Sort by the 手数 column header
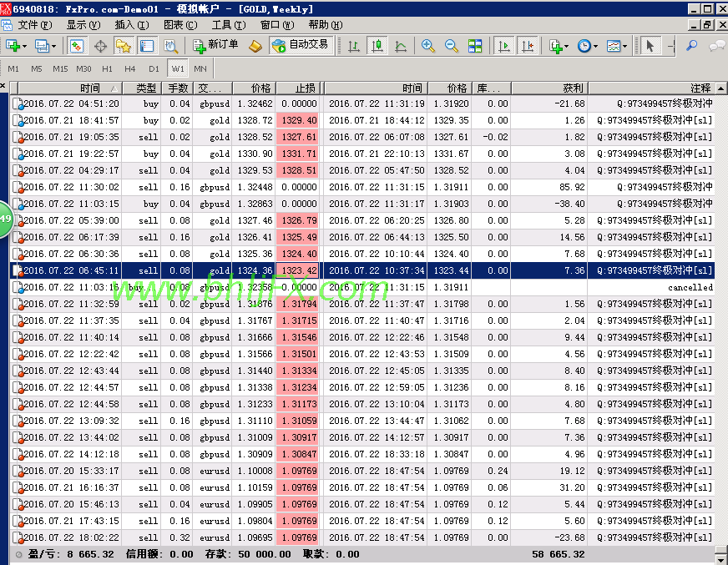 [x=177, y=88]
